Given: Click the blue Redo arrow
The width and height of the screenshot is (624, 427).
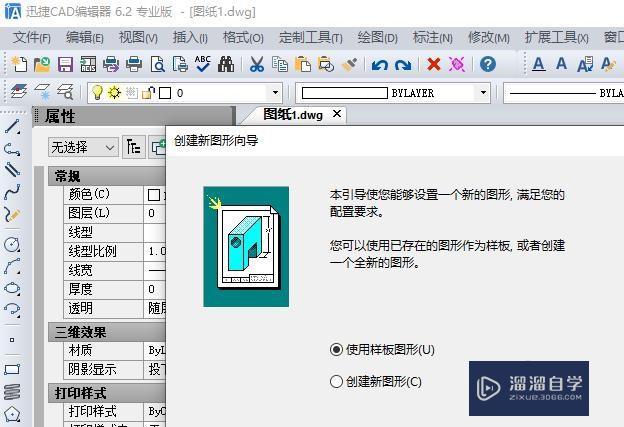Looking at the screenshot, I should click(403, 64).
